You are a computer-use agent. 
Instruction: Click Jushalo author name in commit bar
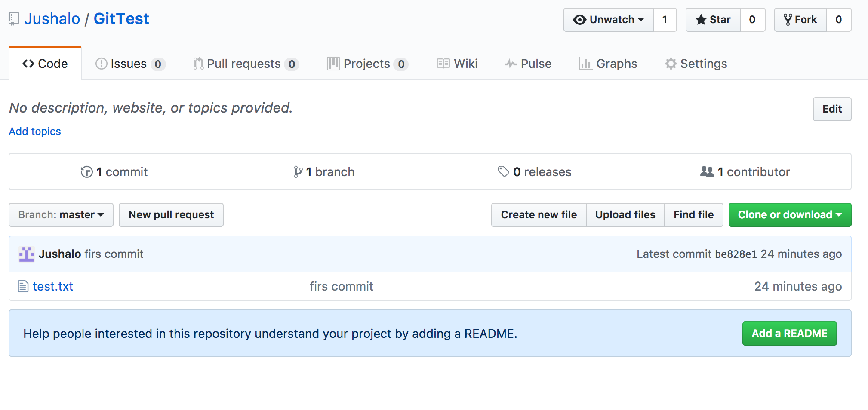pos(60,254)
